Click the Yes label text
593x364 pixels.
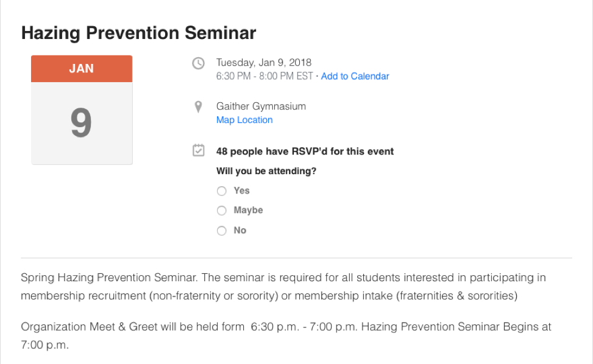(242, 191)
